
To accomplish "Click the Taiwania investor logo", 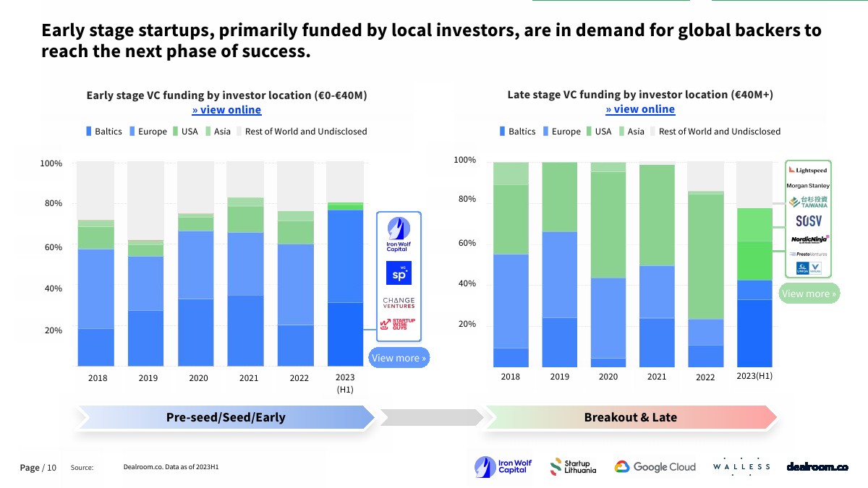I will tap(808, 202).
